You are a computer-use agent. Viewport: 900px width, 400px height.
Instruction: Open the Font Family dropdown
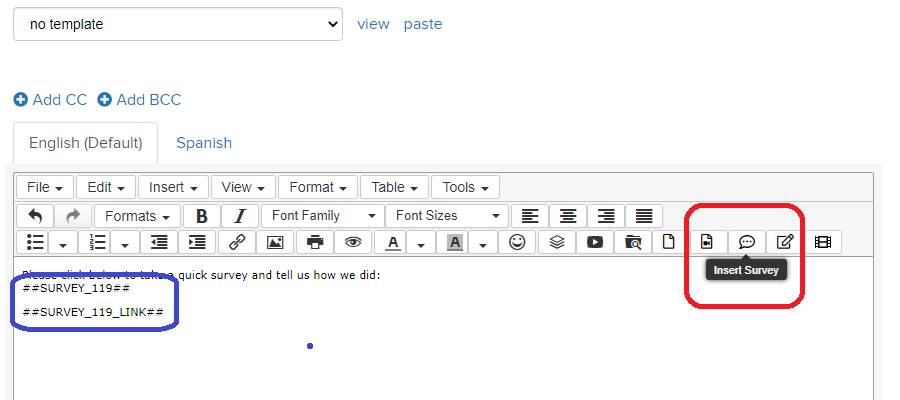(x=323, y=216)
